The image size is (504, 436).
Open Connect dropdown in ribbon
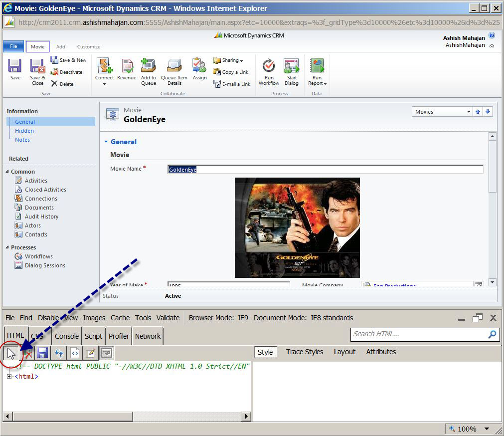click(x=104, y=84)
